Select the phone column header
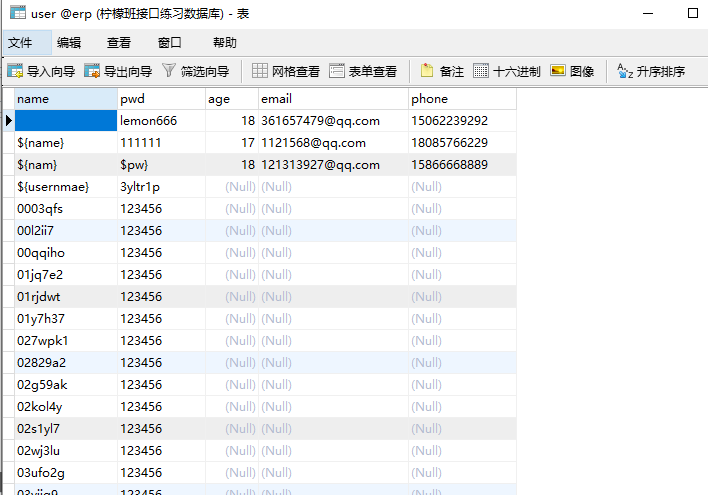Viewport: 708px width, 495px height. tap(462, 99)
